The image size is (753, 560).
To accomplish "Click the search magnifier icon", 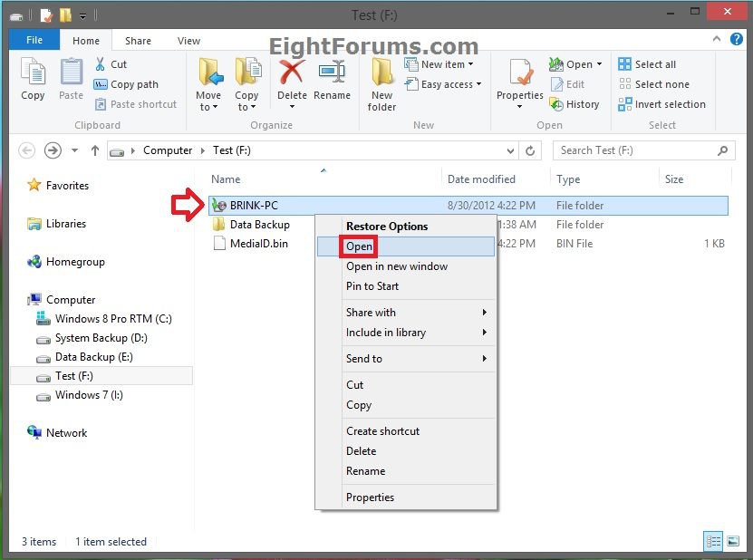I will 722,150.
